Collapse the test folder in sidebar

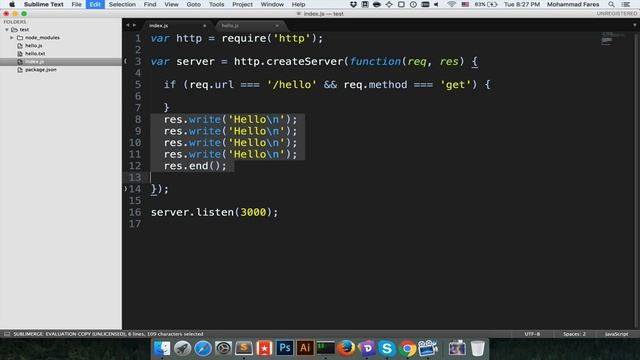pyautogui.click(x=7, y=30)
